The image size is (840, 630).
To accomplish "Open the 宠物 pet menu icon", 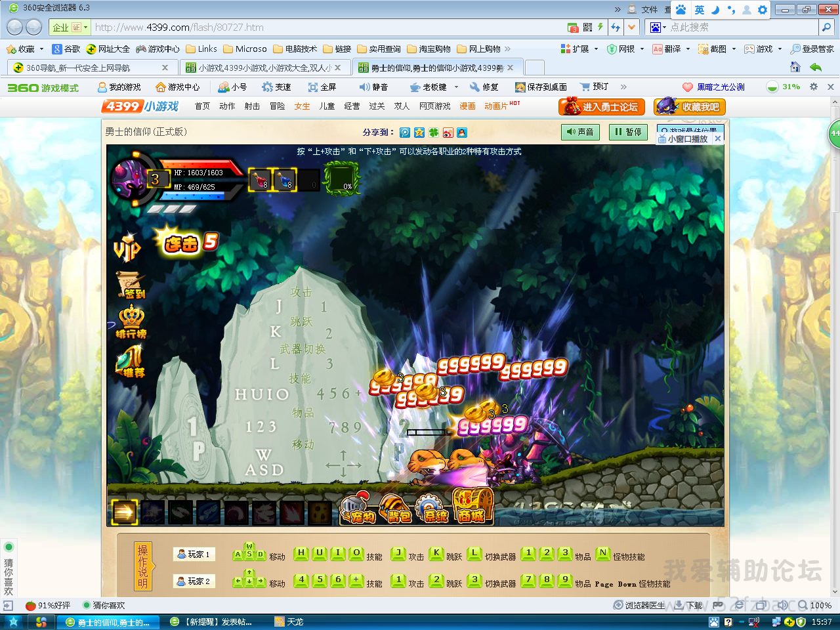I will (x=358, y=508).
